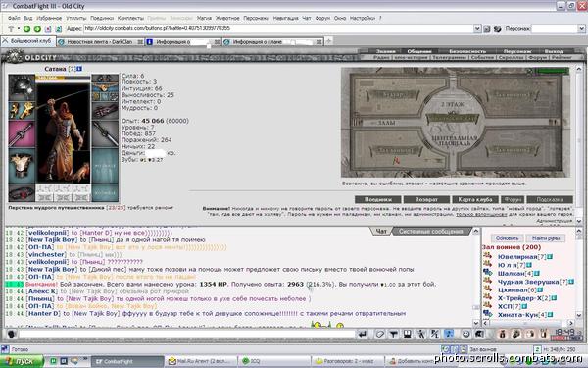This screenshot has width=588, height=368.
Task: Expand the Персонаж dropdown list
Action: (581, 28)
